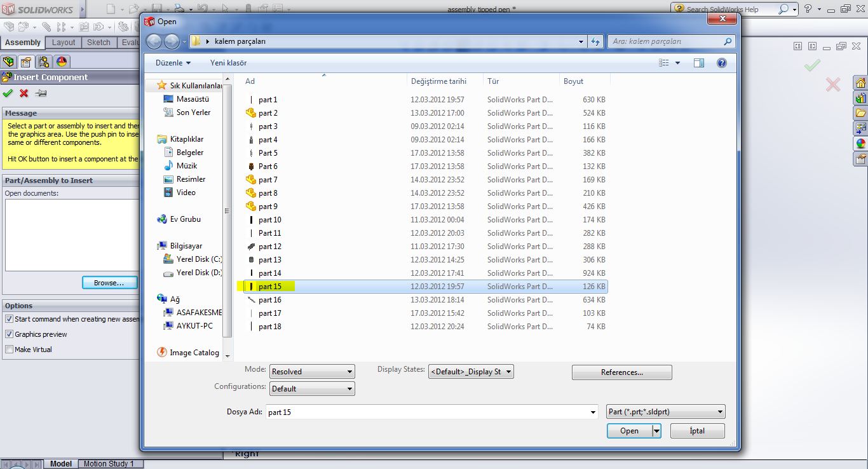
Task: Click the back navigation arrow in dialog
Action: (154, 41)
